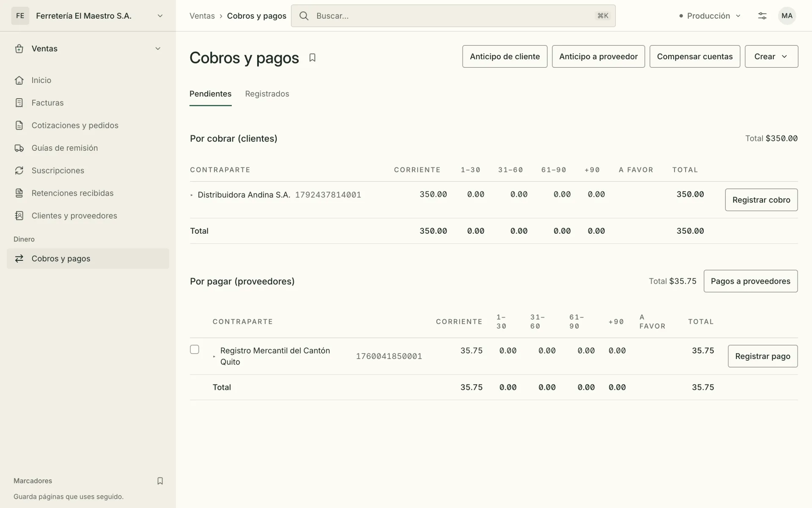Image resolution: width=812 pixels, height=508 pixels.
Task: Expand the Registro Mercantil del Cantón Quito row
Action: click(x=214, y=356)
